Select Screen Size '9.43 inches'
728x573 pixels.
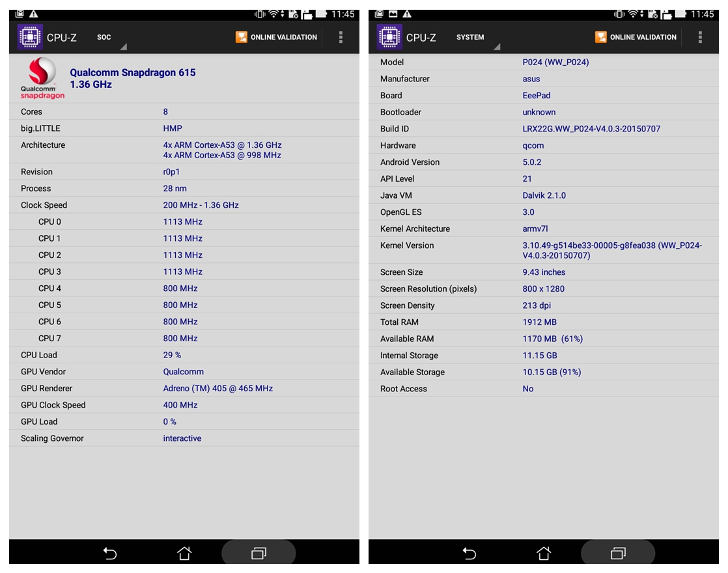point(544,272)
